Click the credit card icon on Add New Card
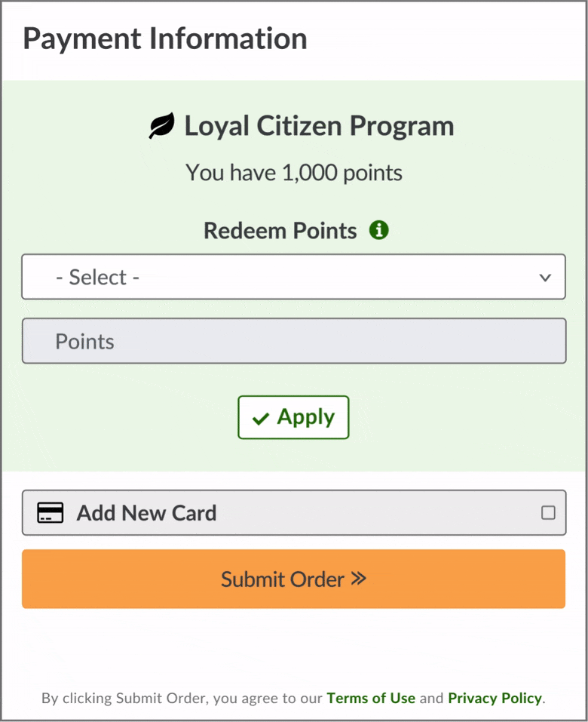This screenshot has height=722, width=588. tap(49, 513)
